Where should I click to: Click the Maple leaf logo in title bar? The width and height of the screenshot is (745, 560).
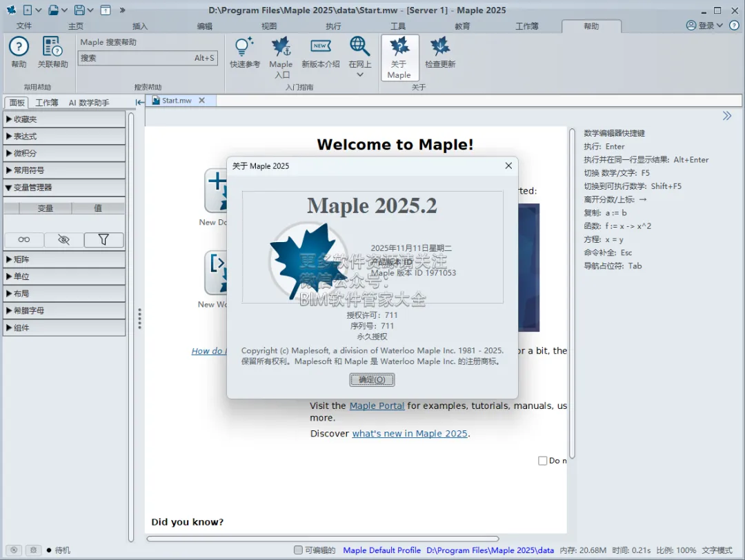coord(11,10)
